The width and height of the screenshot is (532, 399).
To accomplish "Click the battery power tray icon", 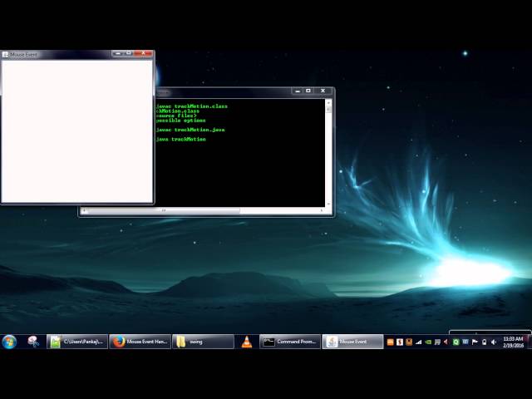I will click(484, 342).
